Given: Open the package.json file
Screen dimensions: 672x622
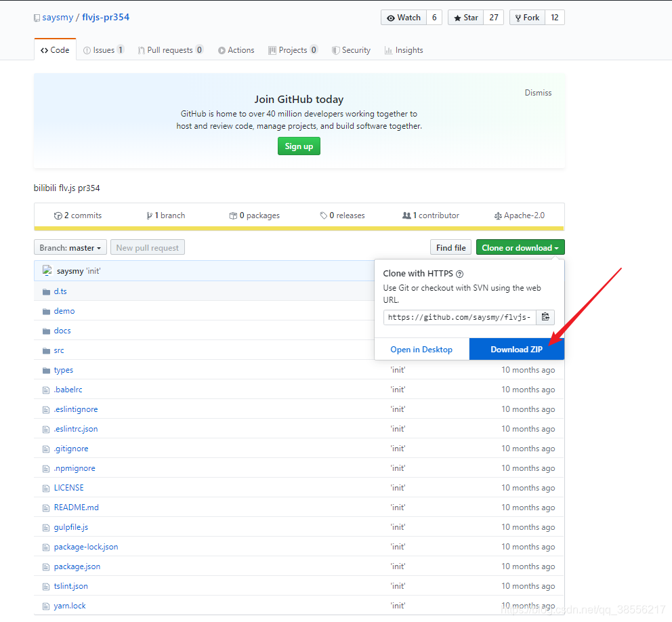Looking at the screenshot, I should [77, 566].
